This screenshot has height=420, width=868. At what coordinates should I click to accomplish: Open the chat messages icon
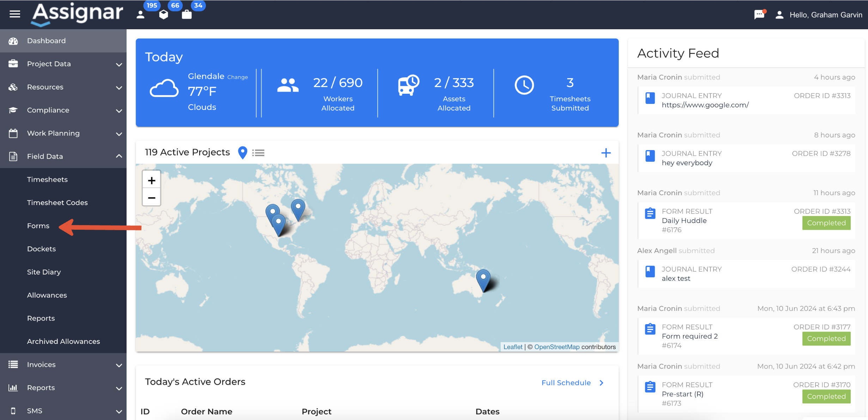759,14
